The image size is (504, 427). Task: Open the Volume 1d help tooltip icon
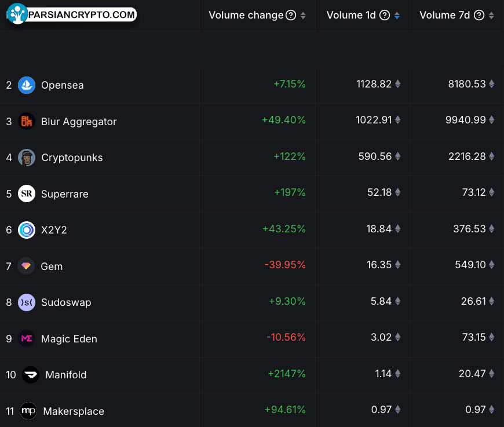click(x=385, y=15)
